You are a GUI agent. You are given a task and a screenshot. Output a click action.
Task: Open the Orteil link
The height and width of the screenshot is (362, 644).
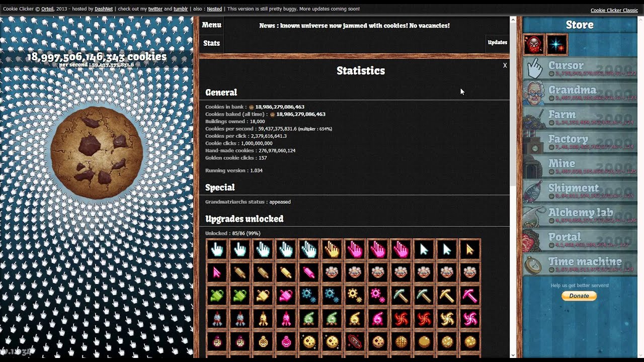pos(47,9)
